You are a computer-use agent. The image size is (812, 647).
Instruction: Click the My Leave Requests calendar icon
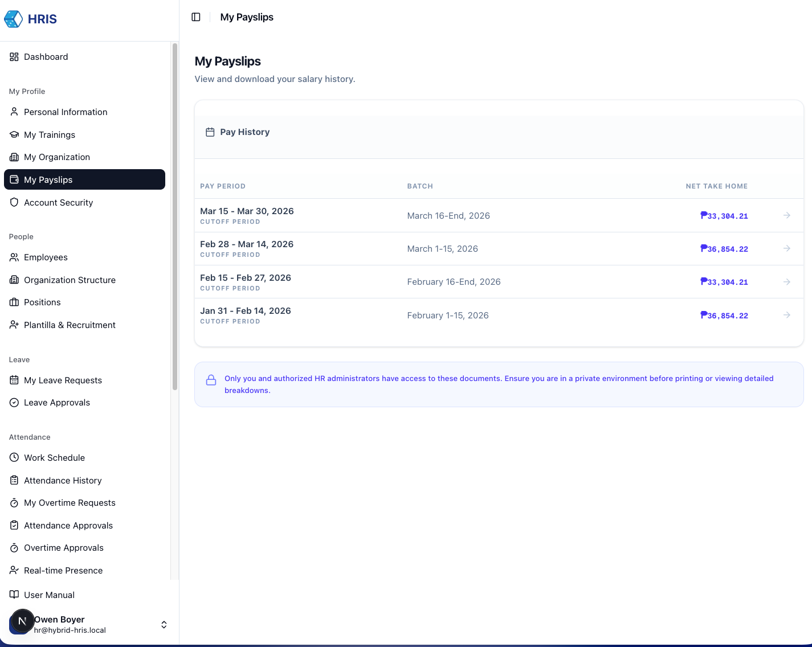click(x=14, y=380)
